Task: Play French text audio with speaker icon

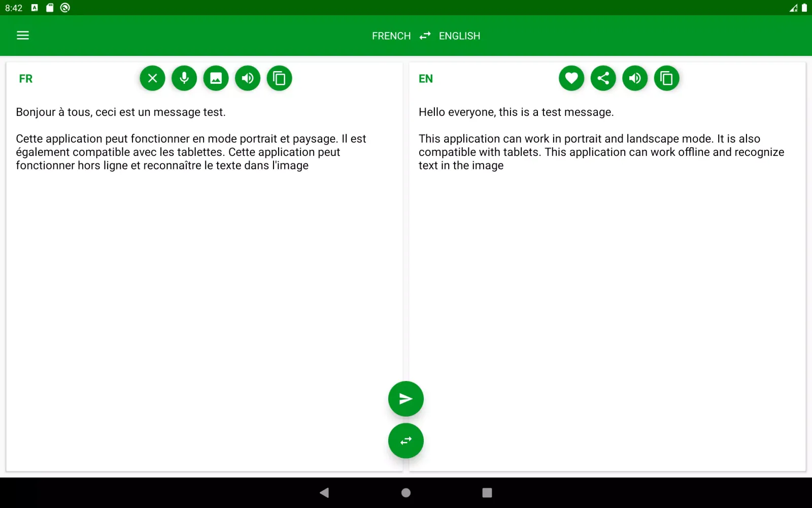Action: click(248, 78)
